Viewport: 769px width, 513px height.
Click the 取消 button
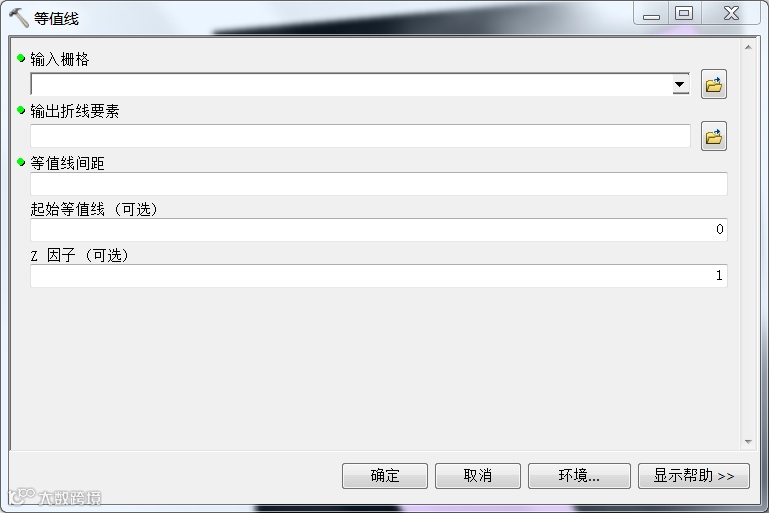click(x=478, y=476)
